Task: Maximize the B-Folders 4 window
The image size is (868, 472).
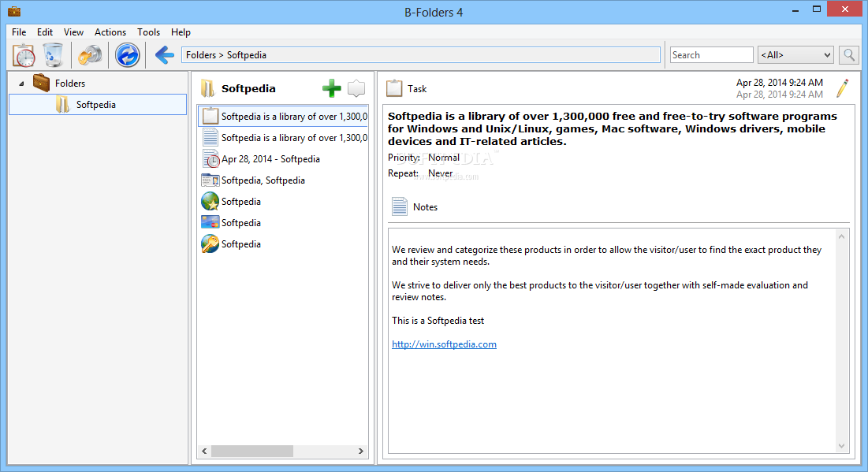Action: (x=817, y=9)
